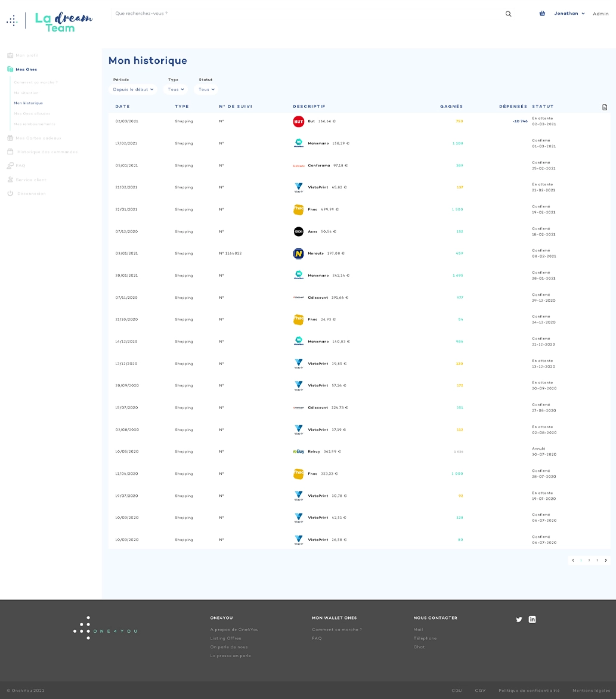
Task: Open the Type 'Tous' dropdown
Action: click(176, 89)
